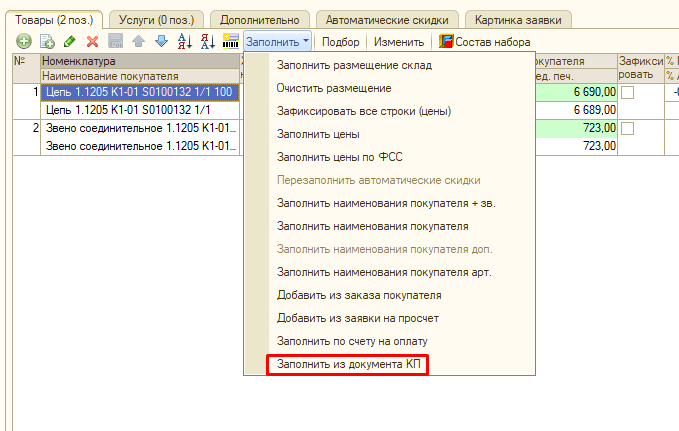Sort ascending with the A-Я icon
The height and width of the screenshot is (431, 679).
click(x=184, y=42)
